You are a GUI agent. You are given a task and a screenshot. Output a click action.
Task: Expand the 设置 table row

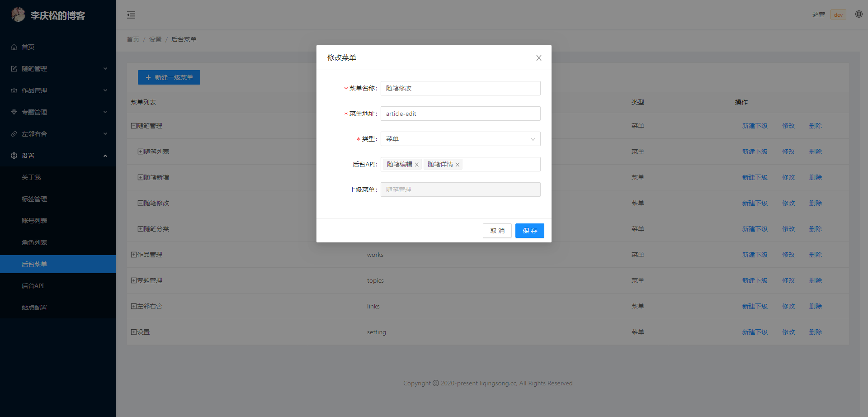pos(134,332)
